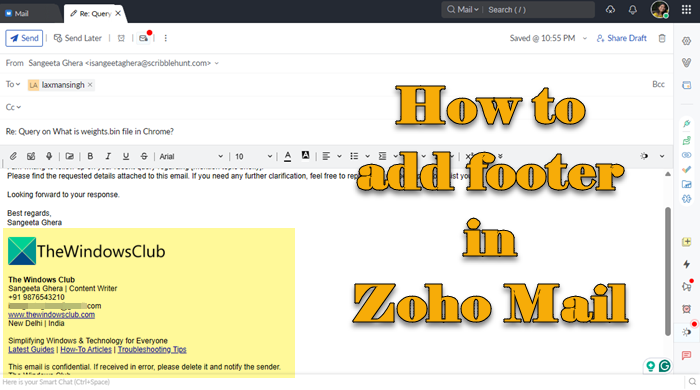Screen dimensions: 700x390
Task: Click the cloud icon in header
Action: coord(610,9)
